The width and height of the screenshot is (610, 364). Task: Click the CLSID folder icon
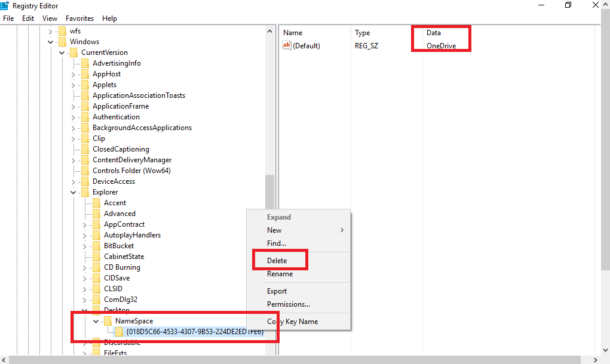[97, 288]
